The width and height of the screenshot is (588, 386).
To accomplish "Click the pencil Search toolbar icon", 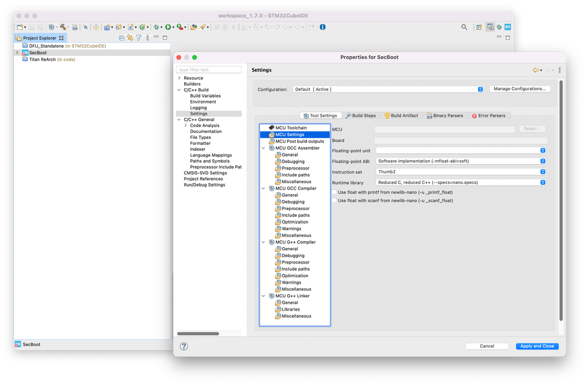I will click(202, 27).
